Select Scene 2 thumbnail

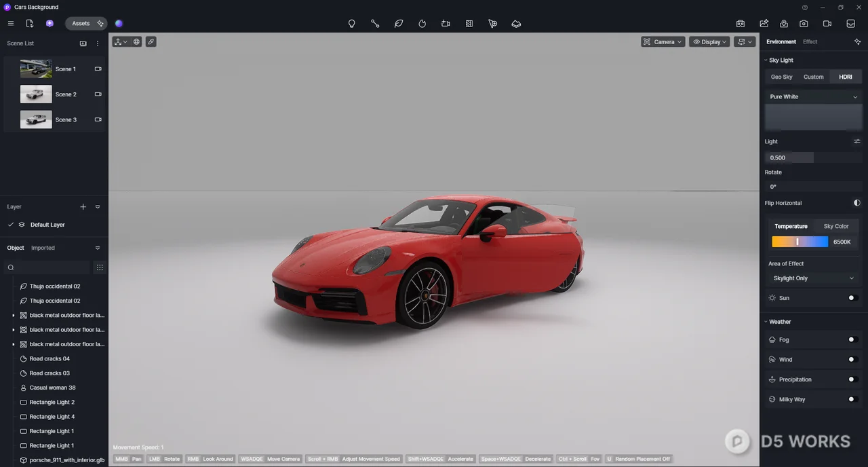(x=36, y=94)
